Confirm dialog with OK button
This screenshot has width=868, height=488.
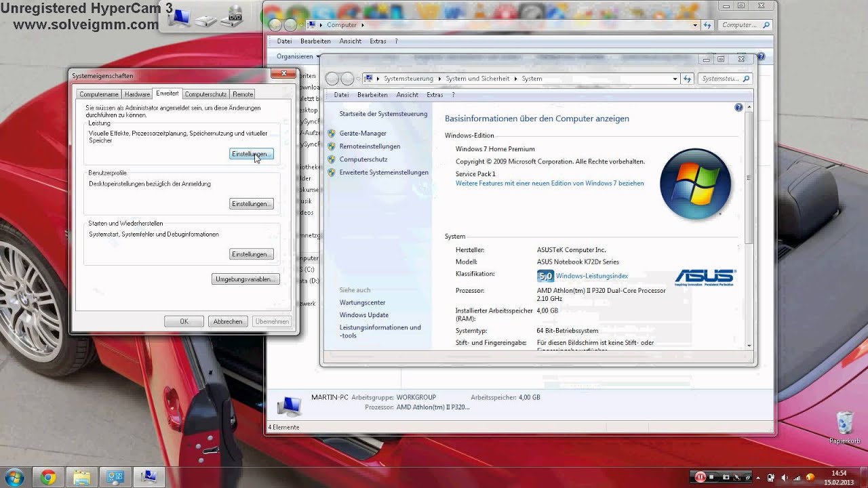click(x=184, y=321)
